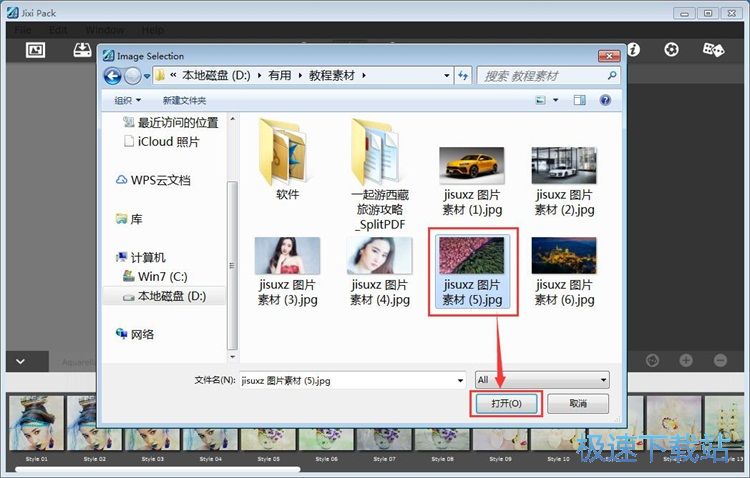The height and width of the screenshot is (478, 750).
Task: Click the Back arrow in Image Selection dialog
Action: (x=113, y=76)
